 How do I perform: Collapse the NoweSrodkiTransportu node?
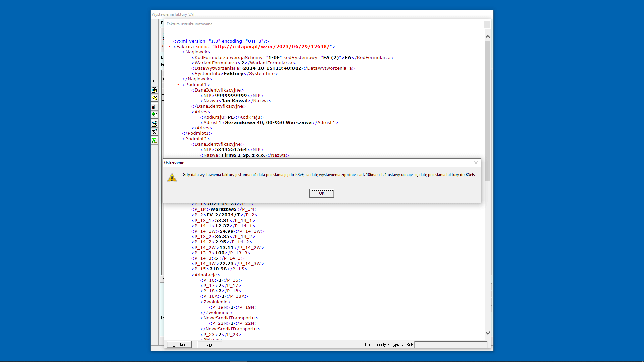tap(196, 318)
